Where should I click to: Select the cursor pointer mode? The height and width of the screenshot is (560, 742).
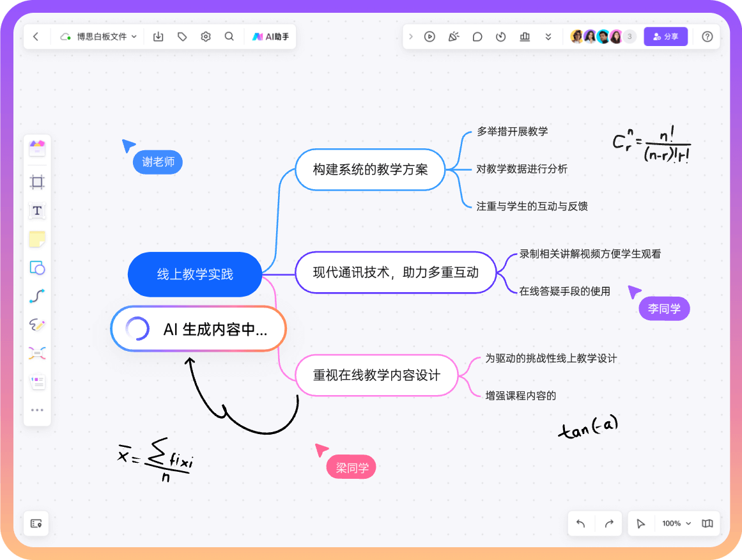640,523
